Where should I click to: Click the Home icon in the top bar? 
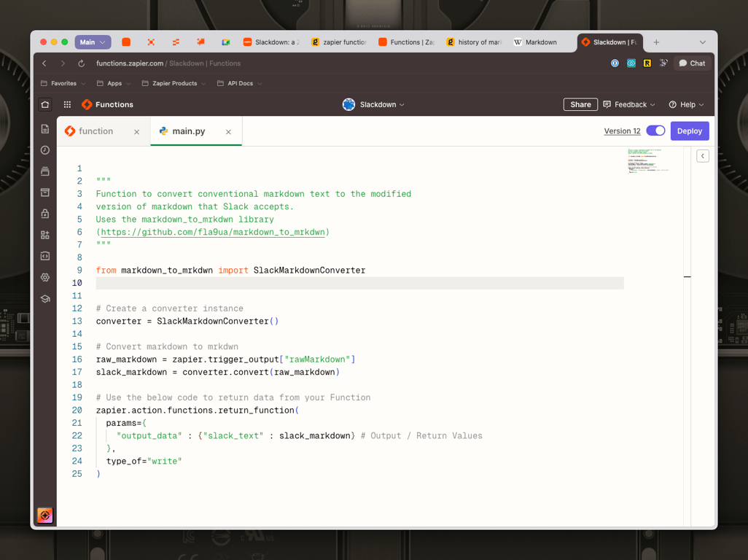[45, 104]
